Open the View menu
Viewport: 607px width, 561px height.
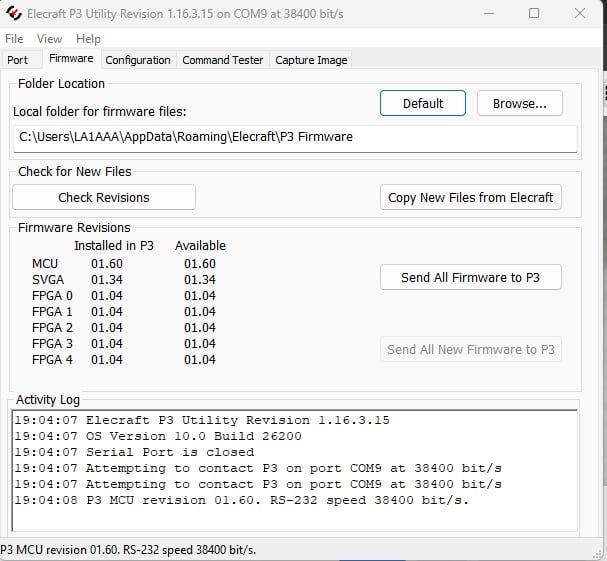[49, 38]
